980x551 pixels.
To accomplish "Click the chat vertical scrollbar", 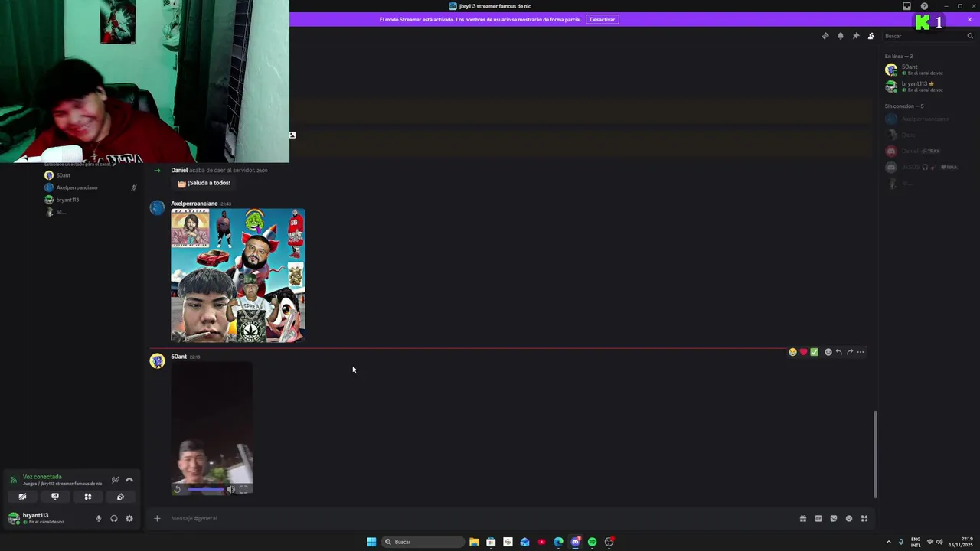I will [x=875, y=455].
